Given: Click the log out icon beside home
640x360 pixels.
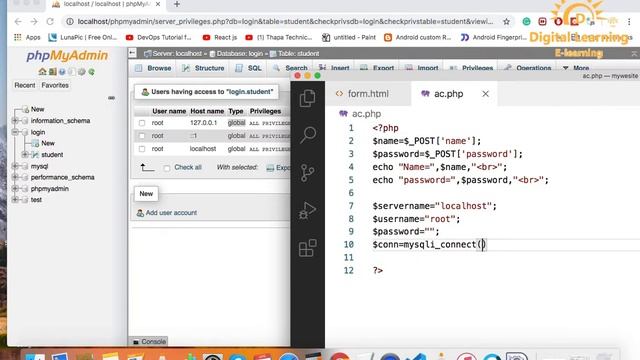Looking at the screenshot, I should [x=52, y=71].
